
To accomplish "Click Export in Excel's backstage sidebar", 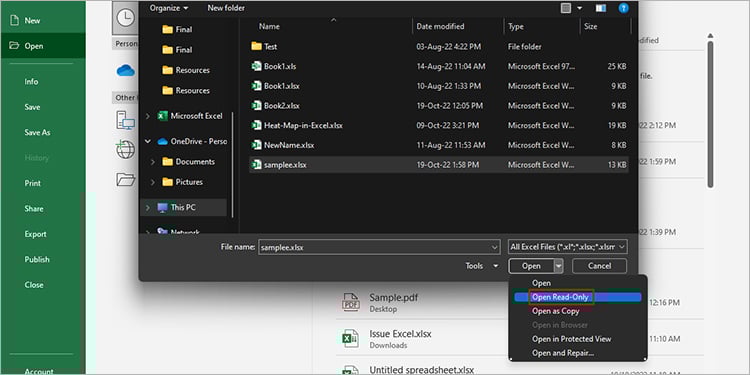I will coord(35,234).
